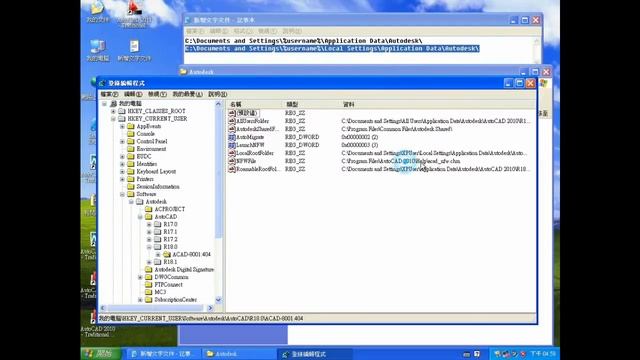Expand the DWGCommon key
This screenshot has height=360, width=640.
[140, 277]
